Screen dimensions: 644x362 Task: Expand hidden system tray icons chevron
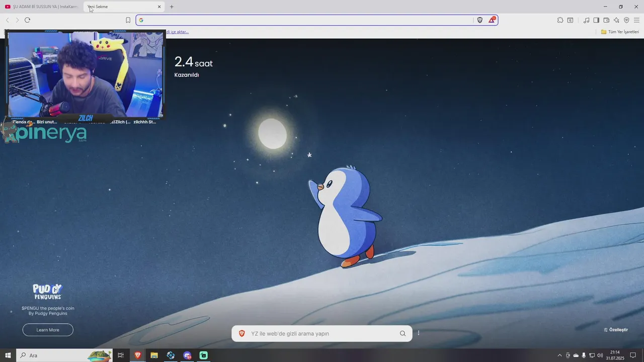point(559,355)
